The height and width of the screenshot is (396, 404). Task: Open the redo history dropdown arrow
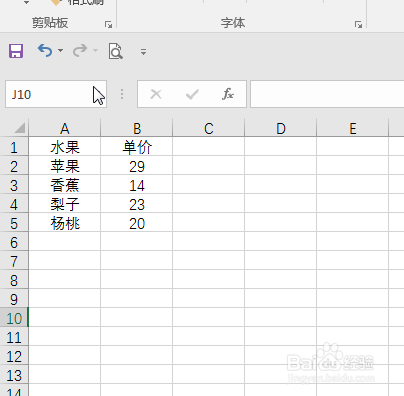point(95,51)
